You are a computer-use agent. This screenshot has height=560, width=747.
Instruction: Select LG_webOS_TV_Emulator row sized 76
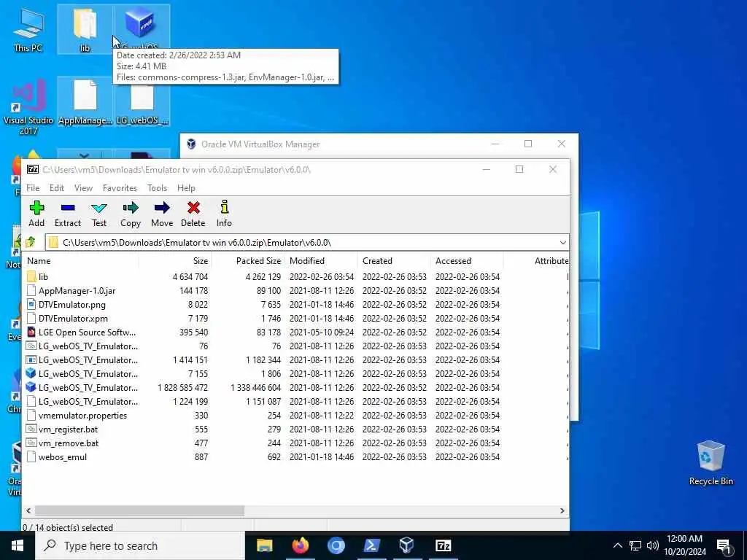click(295, 346)
